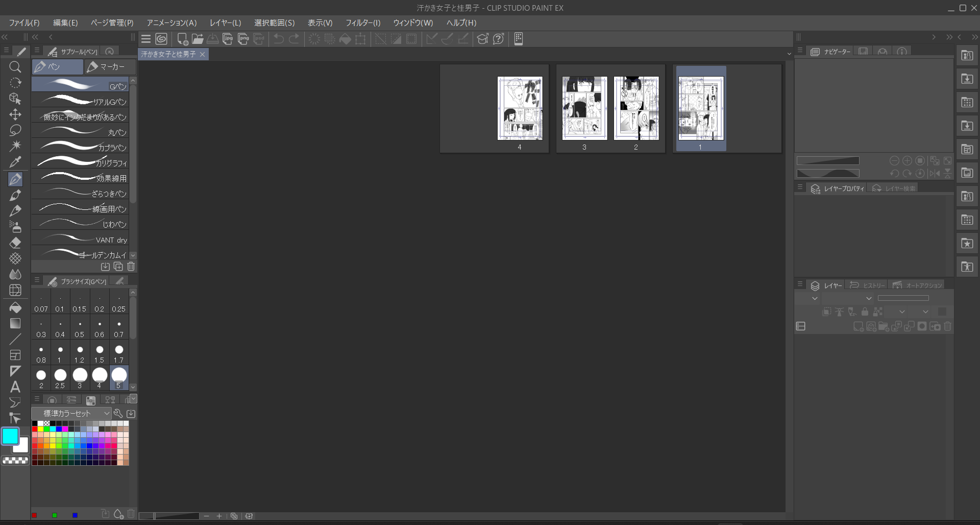The height and width of the screenshot is (525, 980).
Task: Select the Zoom magnifier tool
Action: tap(15, 67)
